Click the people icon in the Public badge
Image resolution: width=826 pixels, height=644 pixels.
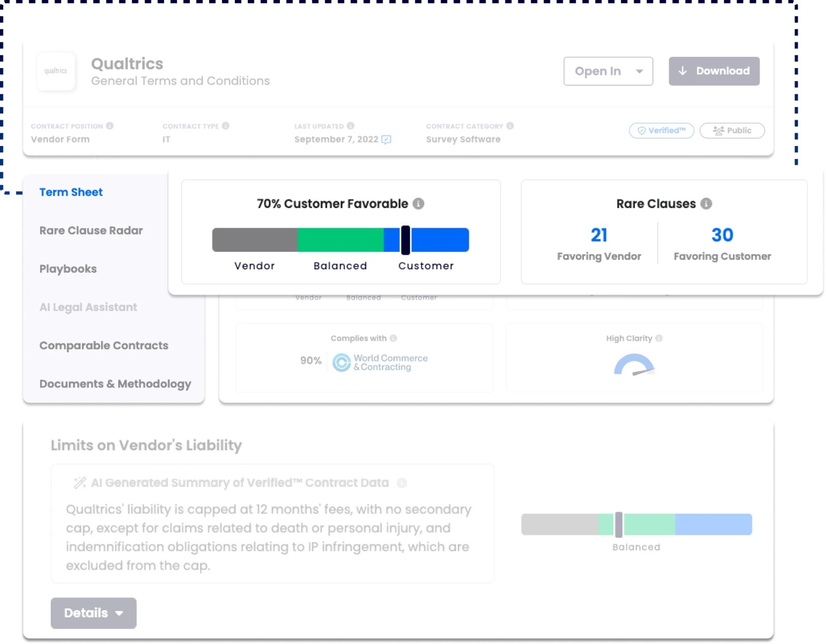click(x=719, y=131)
